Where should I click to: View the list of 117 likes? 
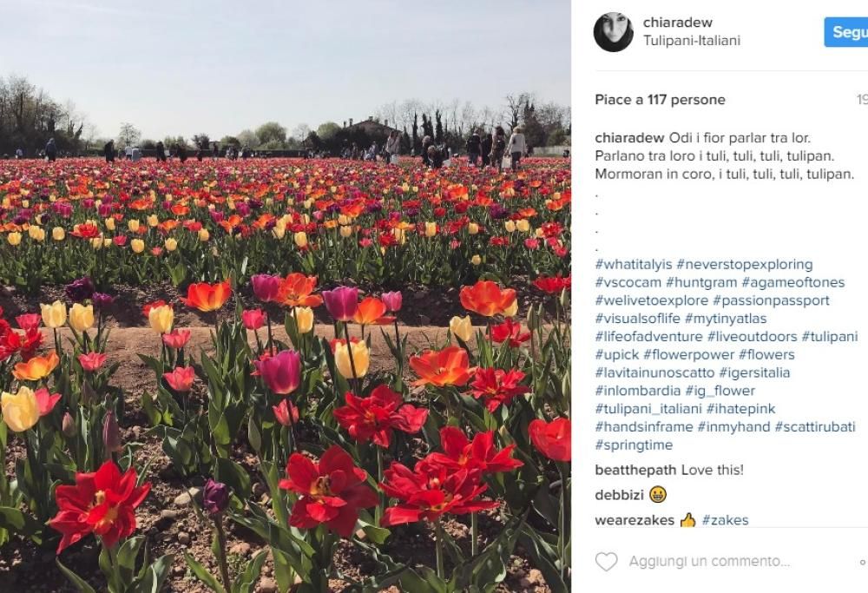[657, 99]
